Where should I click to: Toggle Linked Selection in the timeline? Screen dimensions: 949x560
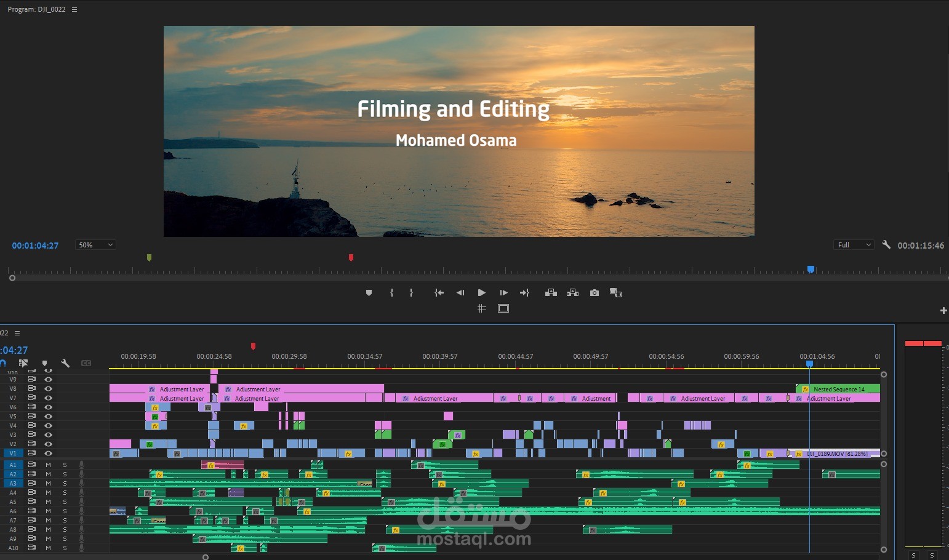(23, 363)
